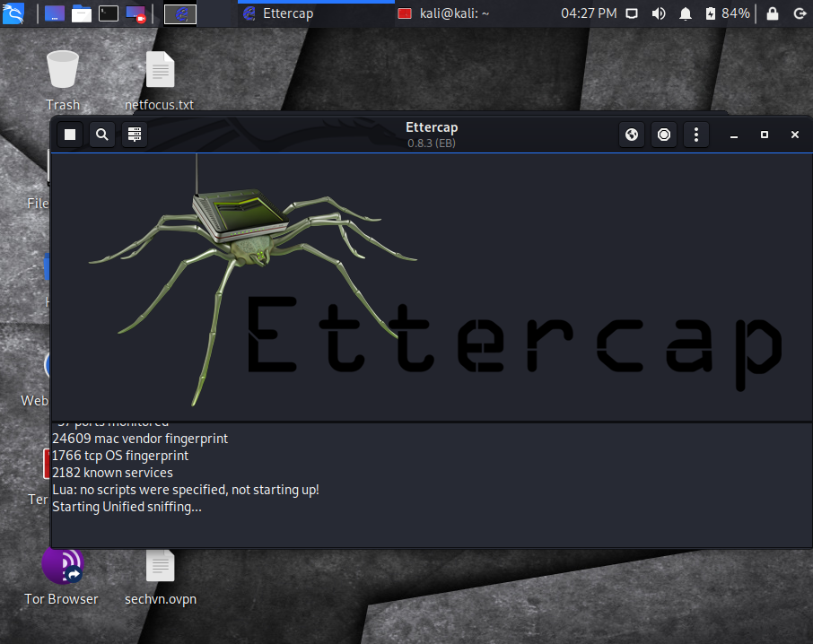The image size is (813, 644).
Task: Open the notifications bell icon
Action: [x=686, y=13]
